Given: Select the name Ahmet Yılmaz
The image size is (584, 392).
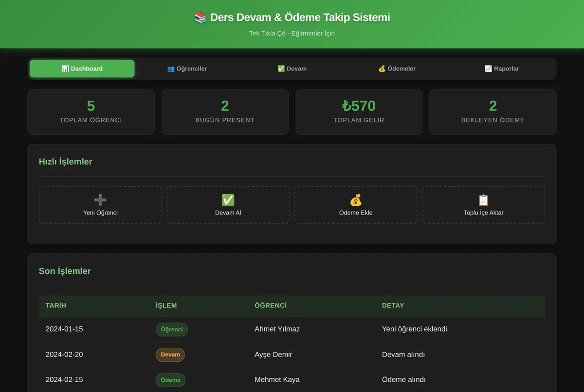Looking at the screenshot, I should (x=277, y=329).
